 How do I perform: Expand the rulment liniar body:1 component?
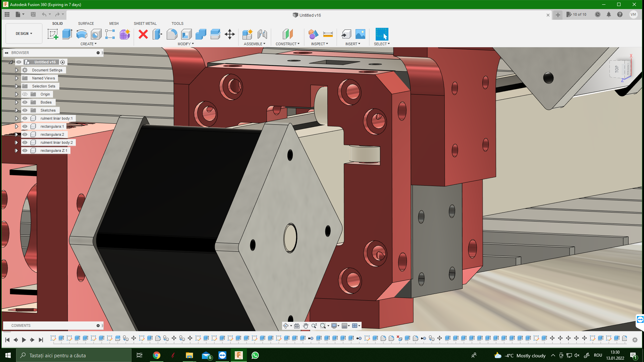point(16,118)
